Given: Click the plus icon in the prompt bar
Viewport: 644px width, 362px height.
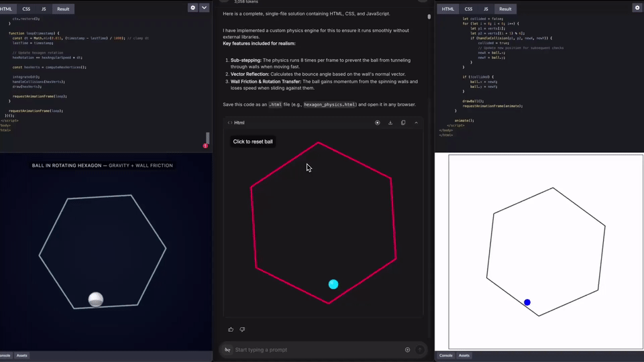Looking at the screenshot, I should coord(407,350).
